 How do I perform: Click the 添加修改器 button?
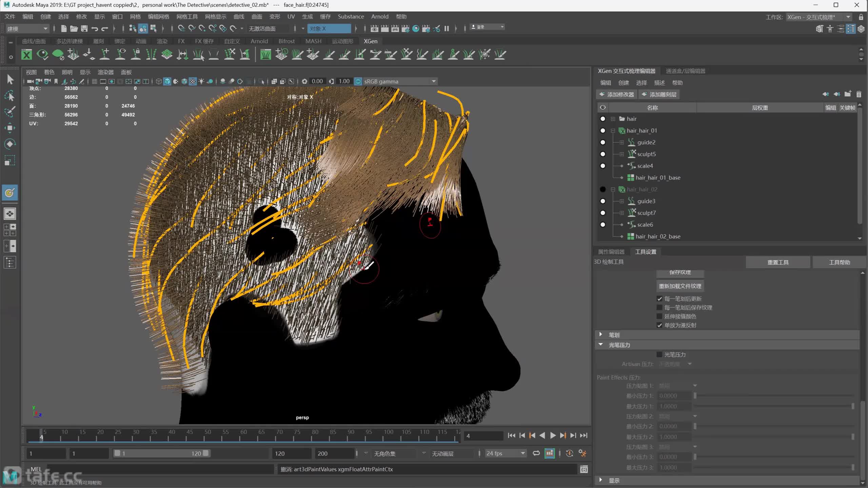pos(617,94)
